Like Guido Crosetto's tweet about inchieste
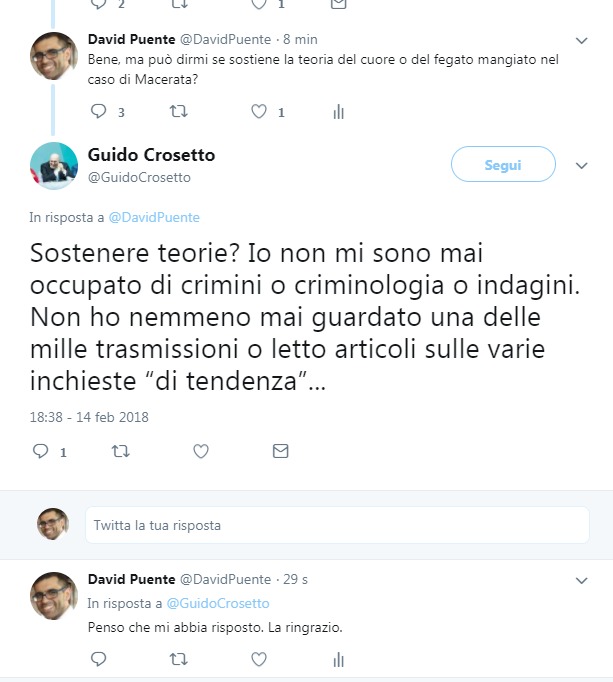 [201, 451]
